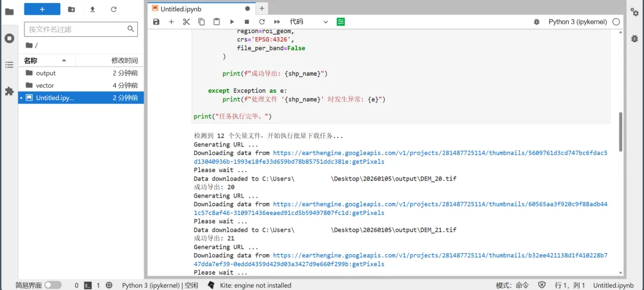This screenshot has height=290, width=644.
Task: Click the green render side-by-side icon
Action: 340,22
